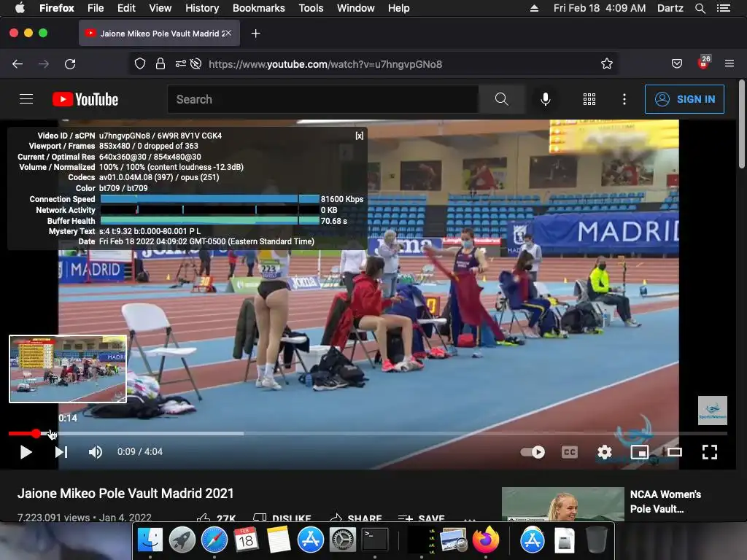This screenshot has height=560, width=747.
Task: Close the Jaione Mikeo tab
Action: pos(228,33)
